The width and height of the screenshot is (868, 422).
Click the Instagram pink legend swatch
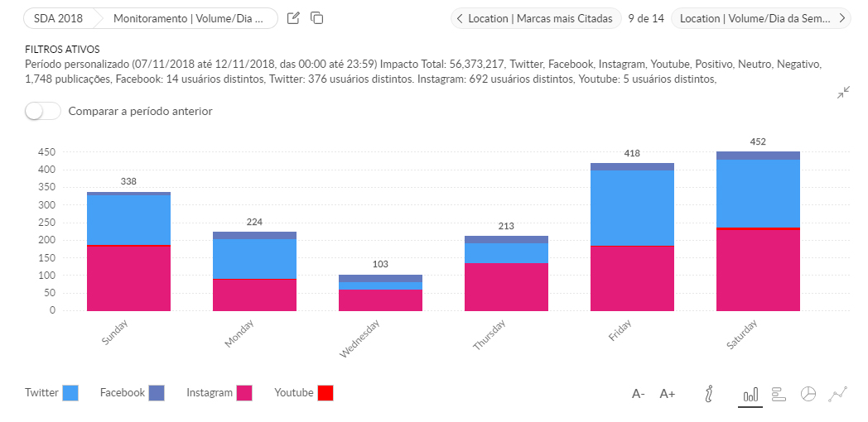244,393
